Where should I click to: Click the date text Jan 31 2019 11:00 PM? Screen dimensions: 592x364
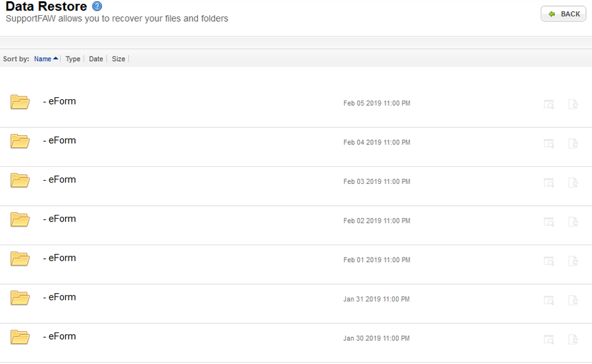coord(376,300)
